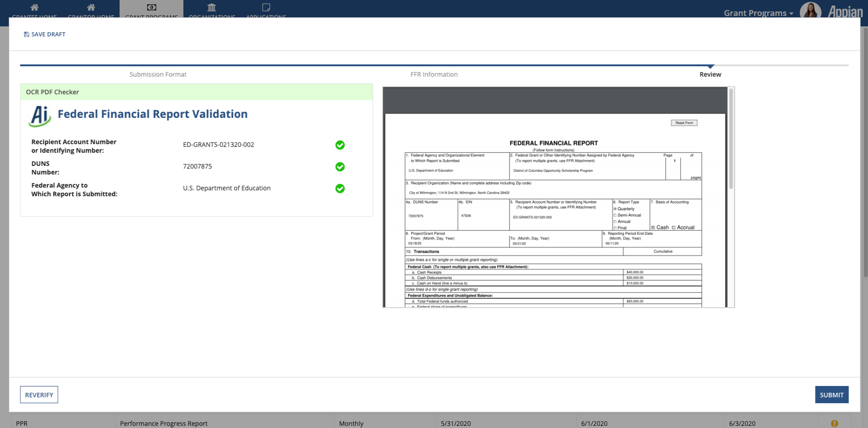This screenshot has height=428, width=868.
Task: Click the wizard progress bar
Action: point(434,65)
